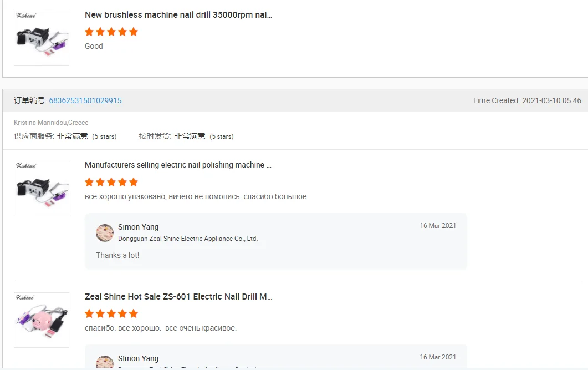This screenshot has height=370, width=588.
Task: Click Dongguan Zeal Shine Electric Appliance Co., Ltd.
Action: (188, 239)
